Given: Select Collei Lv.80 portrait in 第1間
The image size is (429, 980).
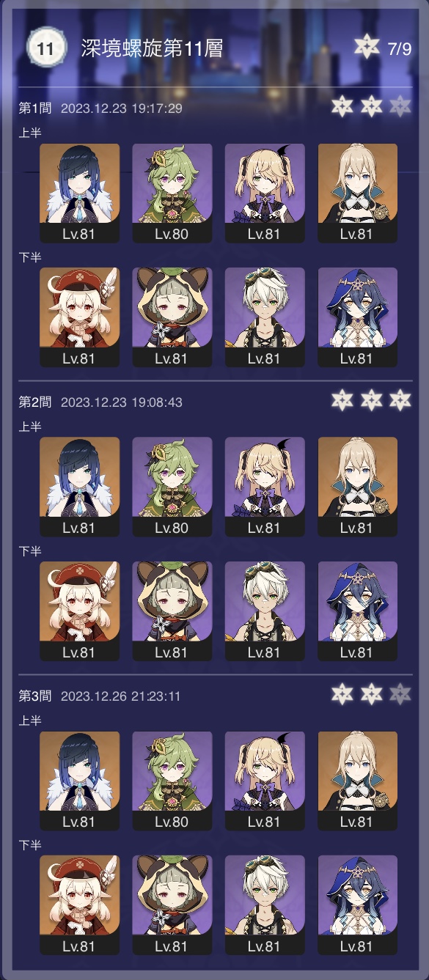Looking at the screenshot, I should 172,193.
